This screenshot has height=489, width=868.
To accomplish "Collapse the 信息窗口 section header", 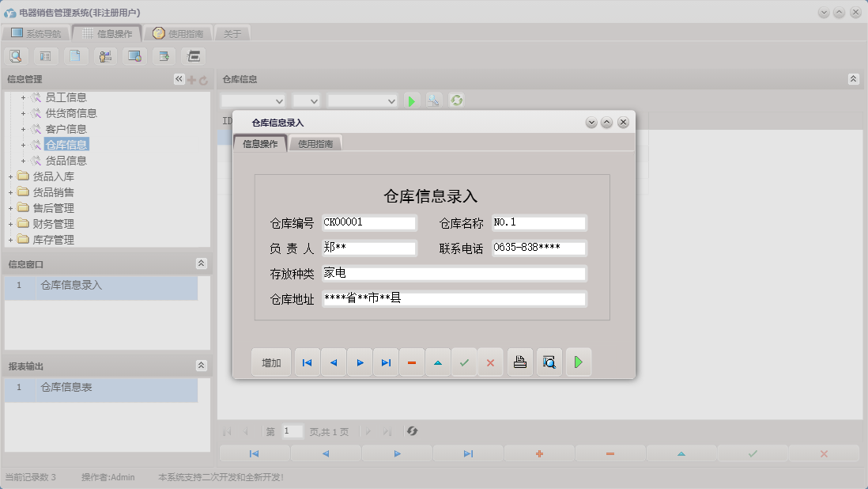I will pyautogui.click(x=202, y=263).
